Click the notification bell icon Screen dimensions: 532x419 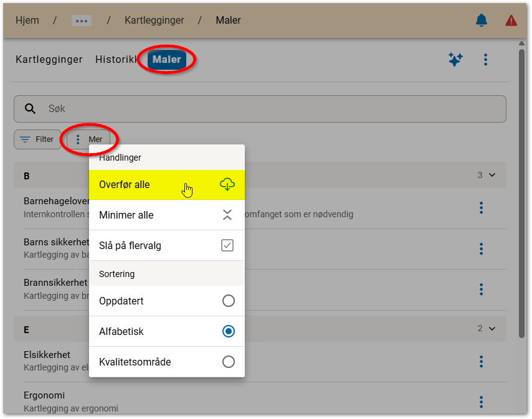tap(481, 20)
